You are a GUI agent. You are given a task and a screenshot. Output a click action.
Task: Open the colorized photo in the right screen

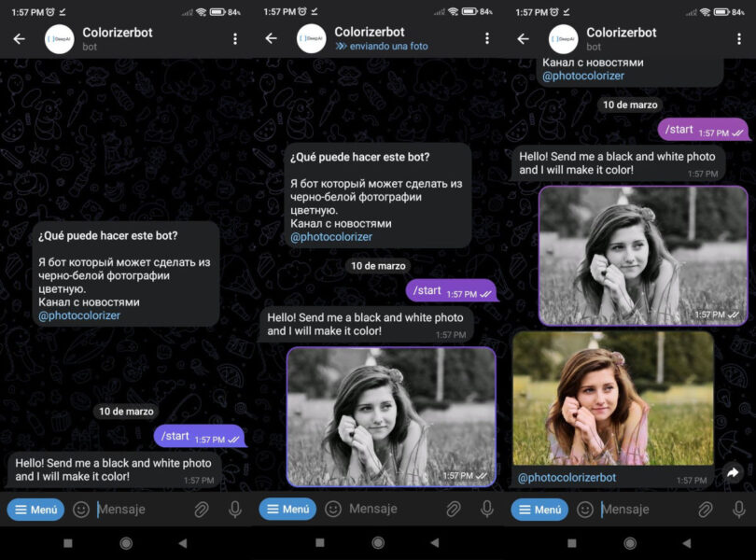613,399
